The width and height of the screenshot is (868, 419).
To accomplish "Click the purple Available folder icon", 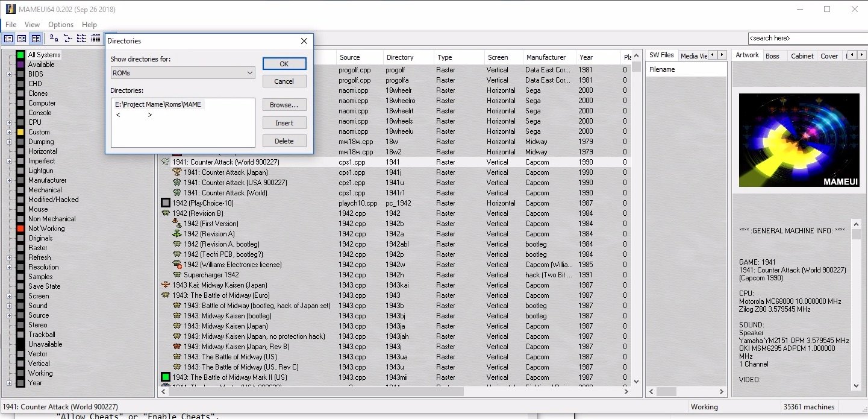I will pos(20,65).
